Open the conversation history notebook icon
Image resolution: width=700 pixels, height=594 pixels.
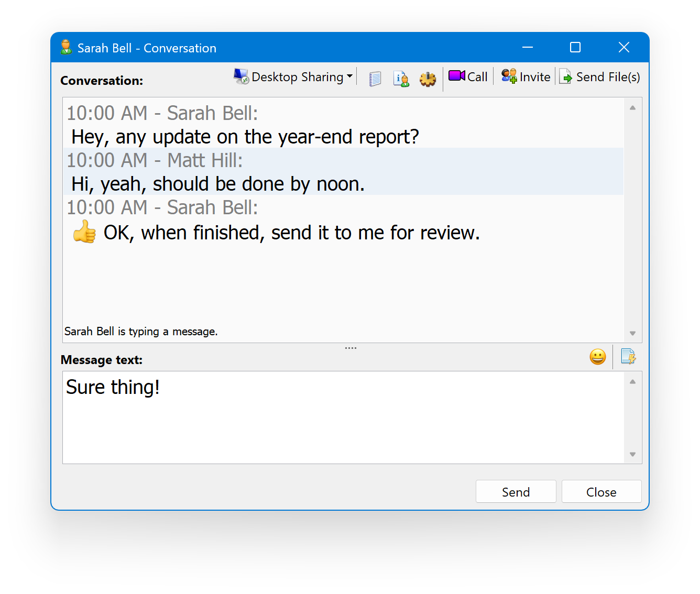375,79
